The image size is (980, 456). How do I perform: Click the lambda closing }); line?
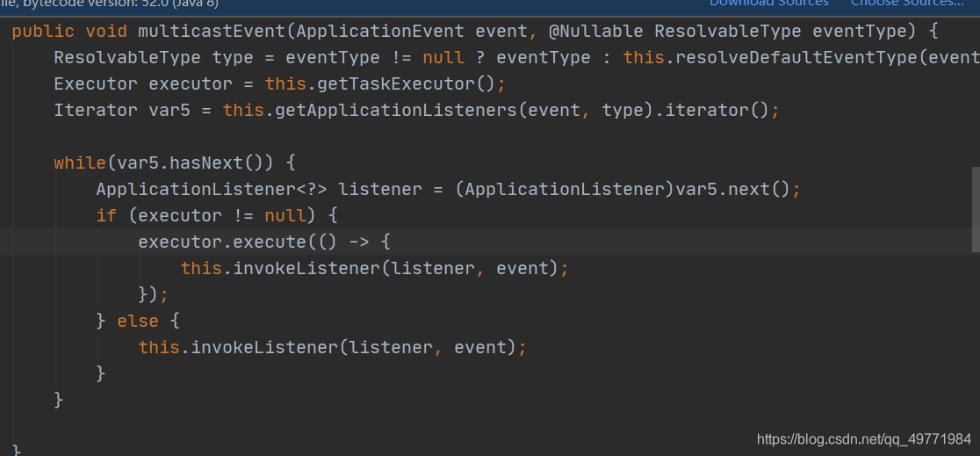(153, 294)
